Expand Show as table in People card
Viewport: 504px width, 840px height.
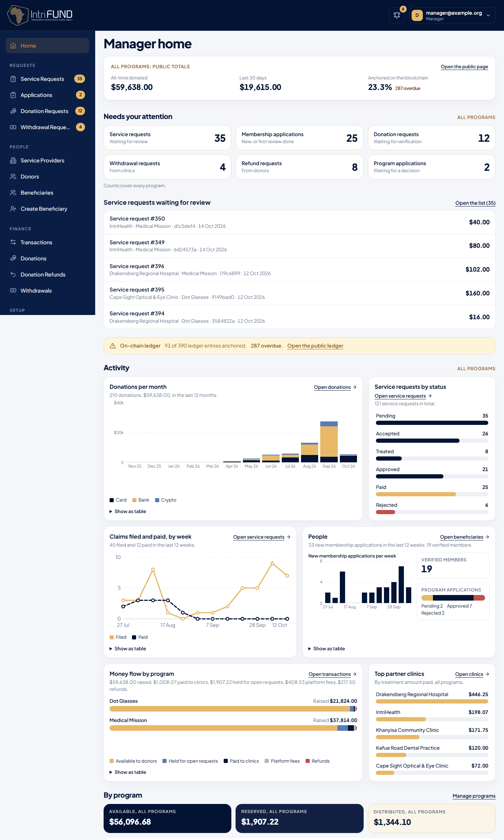(x=327, y=649)
